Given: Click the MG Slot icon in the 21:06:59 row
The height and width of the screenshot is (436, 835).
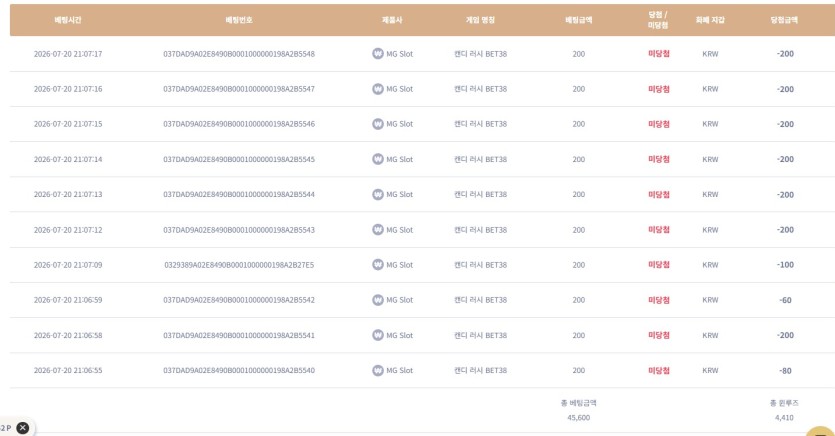Looking at the screenshot, I should click(378, 300).
